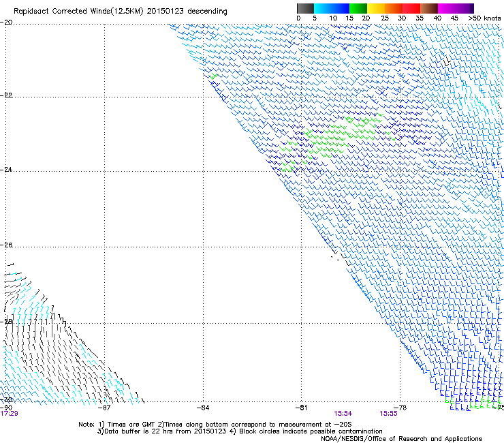
Task: Click the chart title 'Rapidscat Corrected Winds(12.5KM)'
Action: click(x=78, y=12)
